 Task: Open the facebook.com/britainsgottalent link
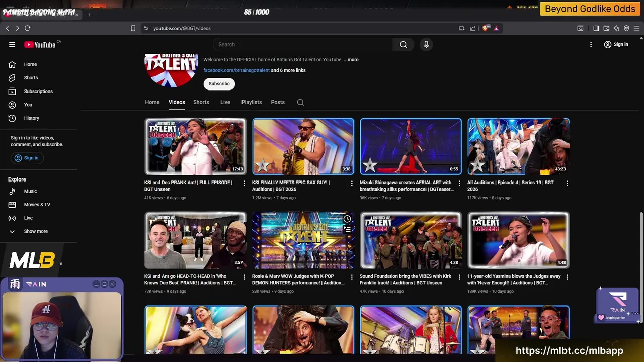236,70
